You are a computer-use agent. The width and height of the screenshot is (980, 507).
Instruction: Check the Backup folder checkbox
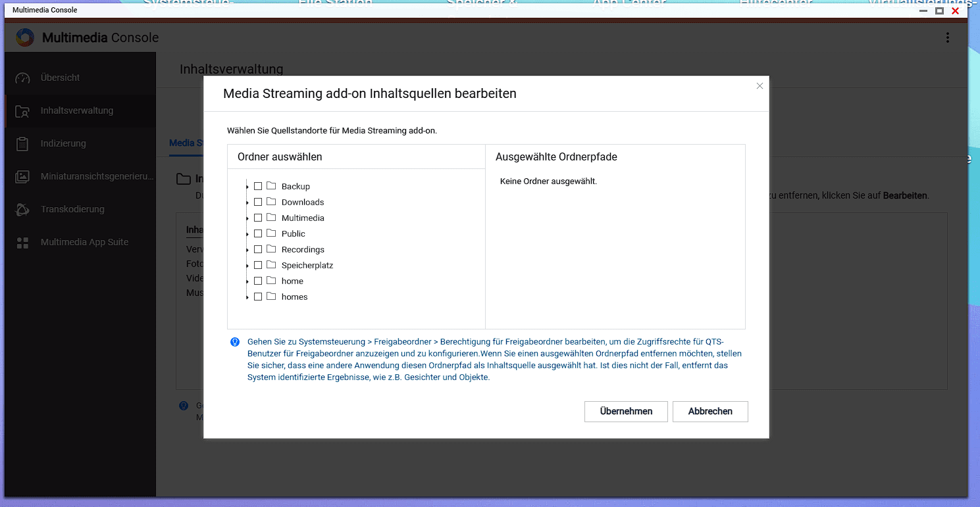point(258,186)
